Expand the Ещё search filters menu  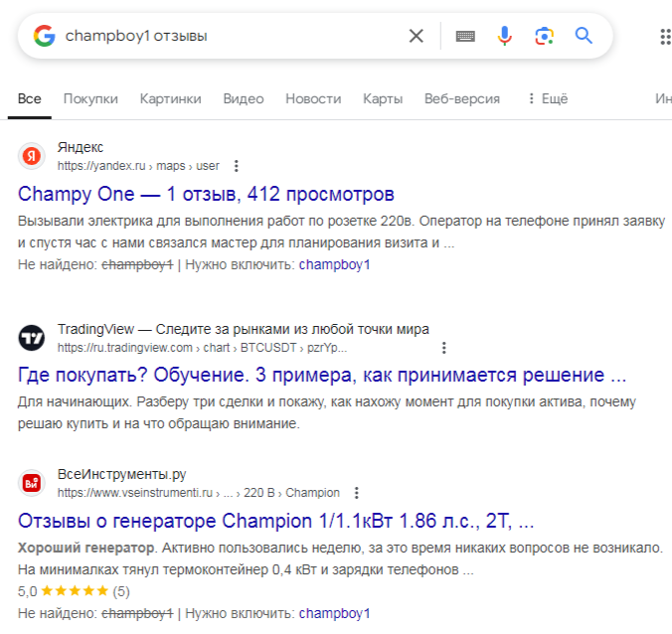tap(547, 98)
